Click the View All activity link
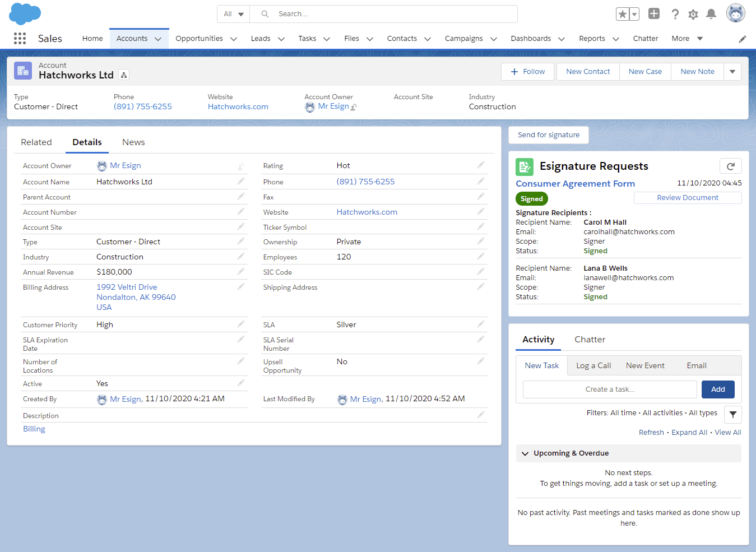756x552 pixels. [x=728, y=433]
